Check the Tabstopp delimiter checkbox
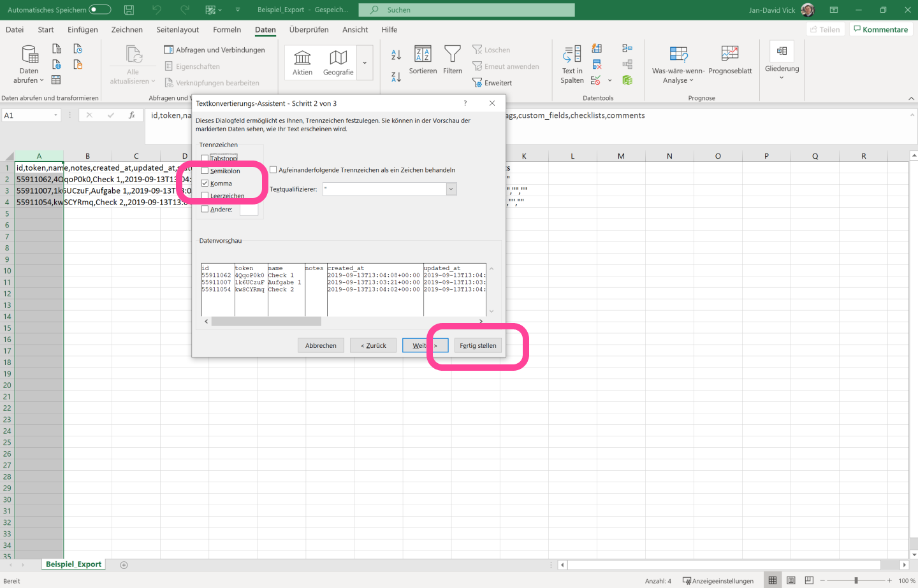The height and width of the screenshot is (588, 918). point(205,158)
